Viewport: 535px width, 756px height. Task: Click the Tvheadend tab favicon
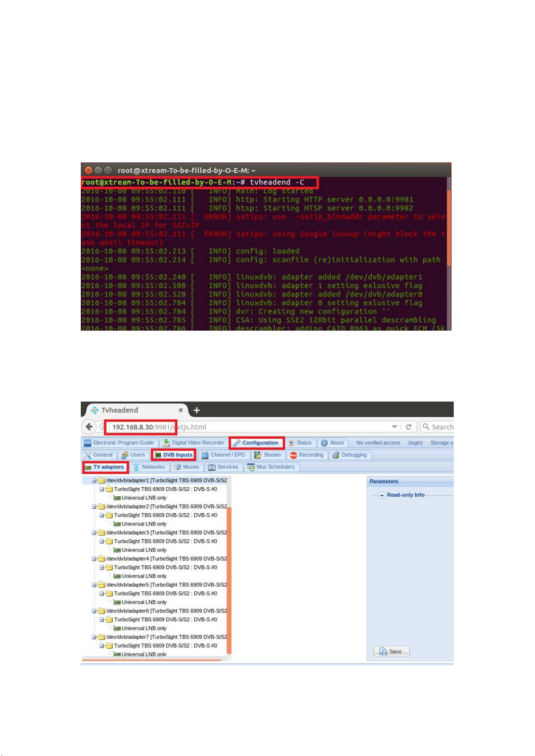[x=95, y=410]
